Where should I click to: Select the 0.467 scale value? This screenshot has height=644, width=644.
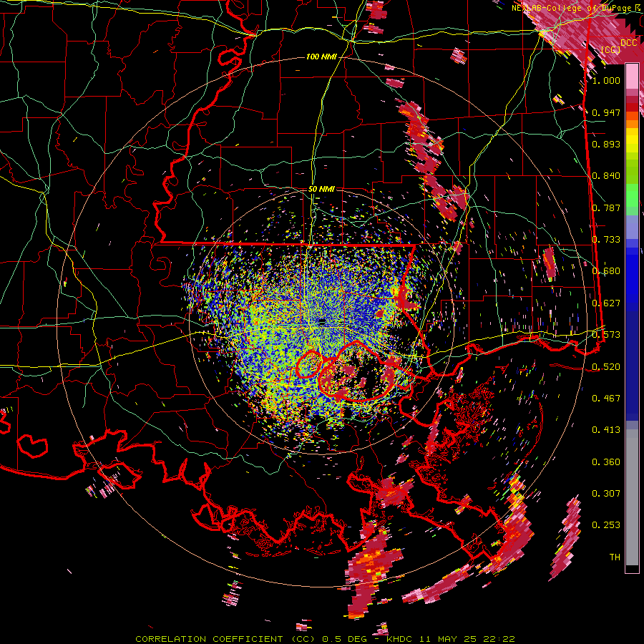[606, 399]
